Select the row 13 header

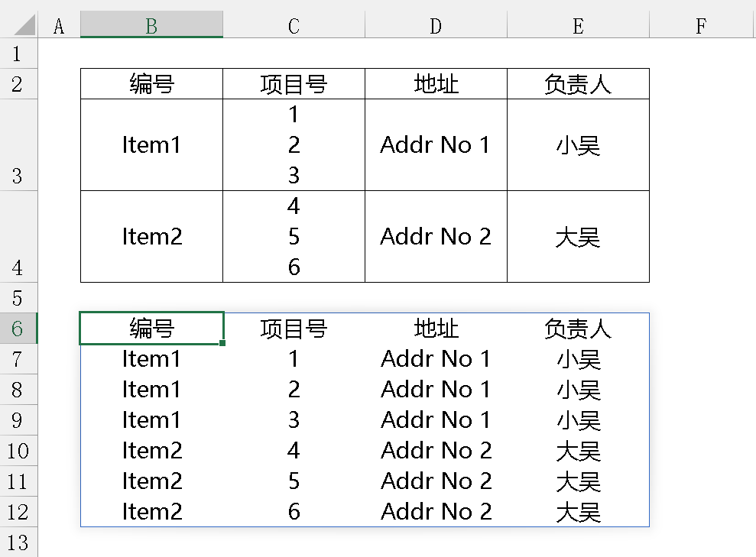[18, 542]
